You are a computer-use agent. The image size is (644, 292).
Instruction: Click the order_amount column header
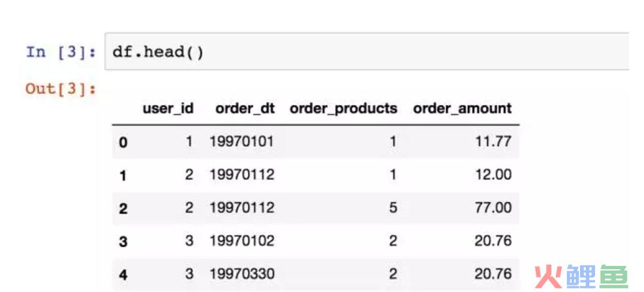(x=463, y=109)
